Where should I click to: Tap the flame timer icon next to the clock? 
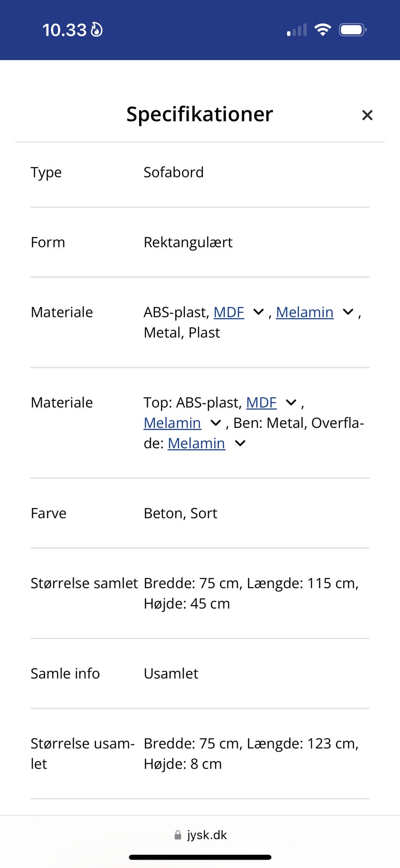(97, 30)
